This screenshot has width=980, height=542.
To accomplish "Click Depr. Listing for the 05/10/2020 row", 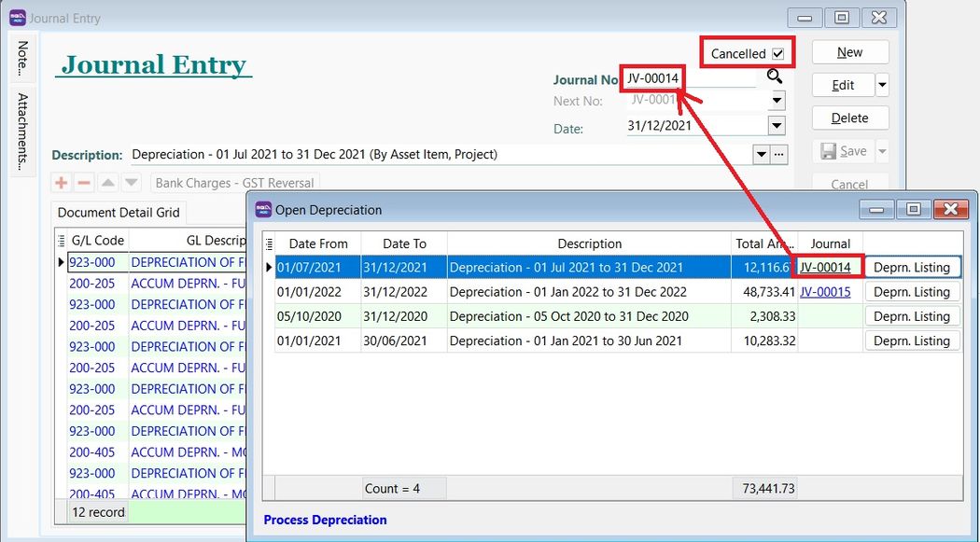I will (911, 316).
